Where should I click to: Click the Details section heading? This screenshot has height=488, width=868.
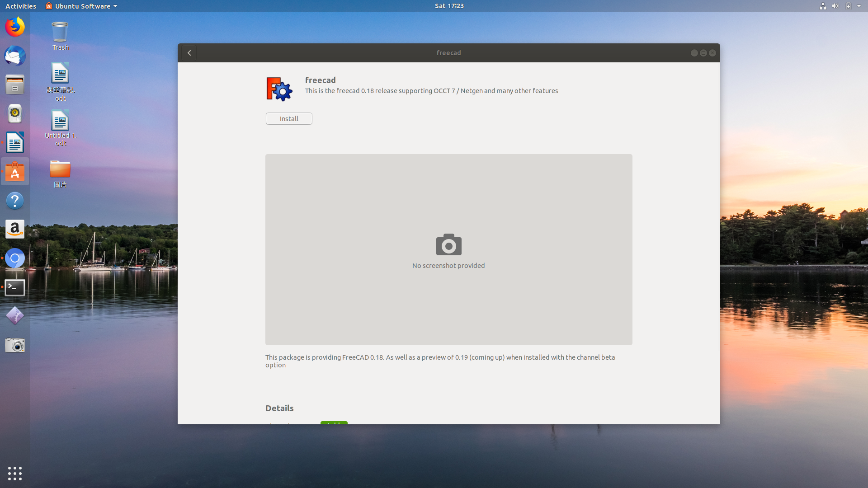tap(279, 408)
